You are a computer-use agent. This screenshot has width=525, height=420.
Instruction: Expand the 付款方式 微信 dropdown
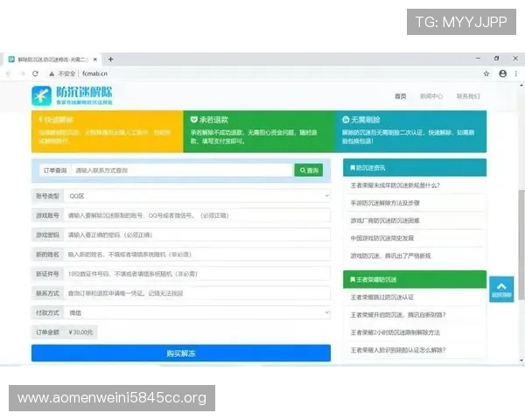coord(198,313)
